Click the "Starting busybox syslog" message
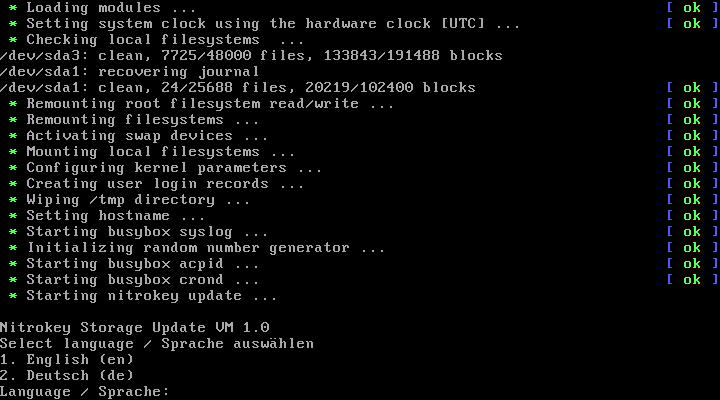Viewport: 720px width, 400px height. click(x=147, y=232)
